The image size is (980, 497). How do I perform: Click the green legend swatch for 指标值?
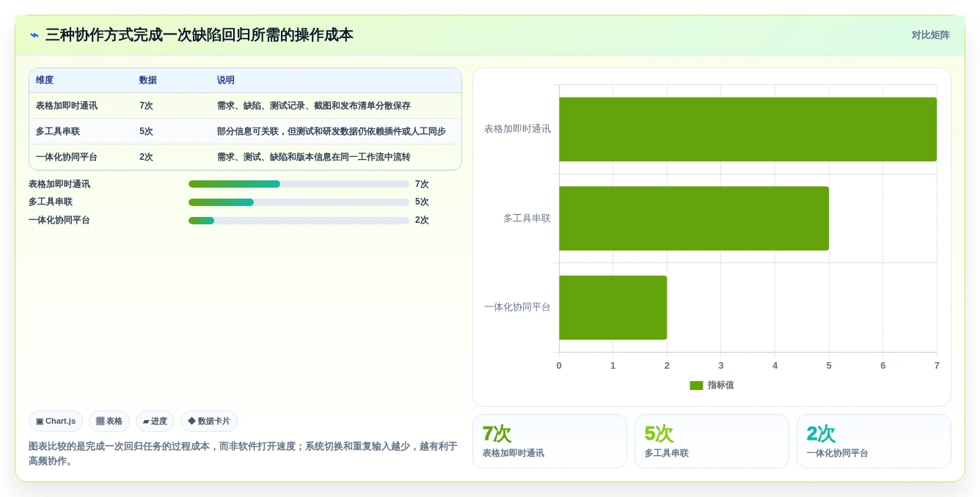click(x=696, y=385)
